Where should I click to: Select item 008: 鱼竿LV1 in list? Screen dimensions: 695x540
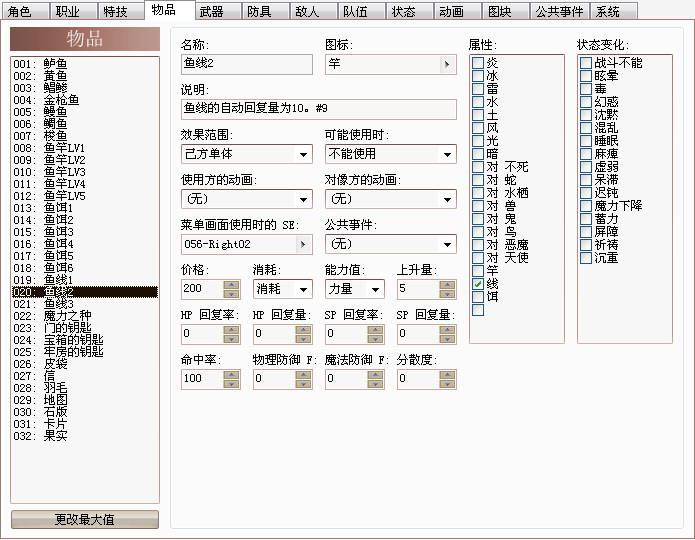pos(85,148)
